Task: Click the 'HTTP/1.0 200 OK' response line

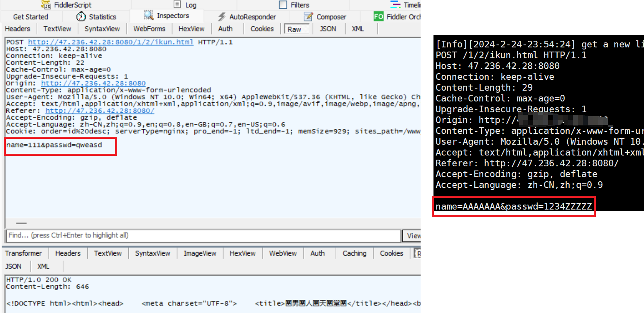Action: point(39,280)
